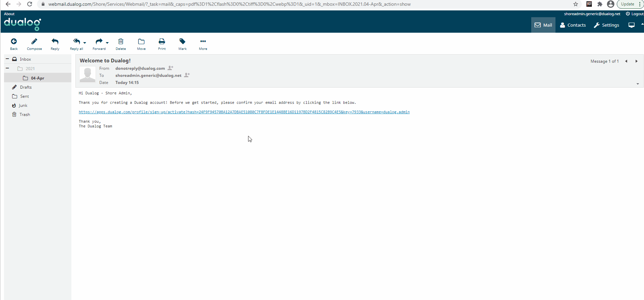The height and width of the screenshot is (300, 644).
Task: Click the shoreadmin.generic@dualog.net recipient address
Action: 148,75
